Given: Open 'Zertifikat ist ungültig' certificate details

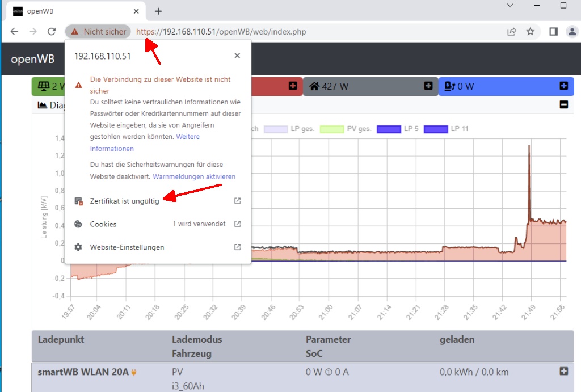Looking at the screenshot, I should coord(124,201).
